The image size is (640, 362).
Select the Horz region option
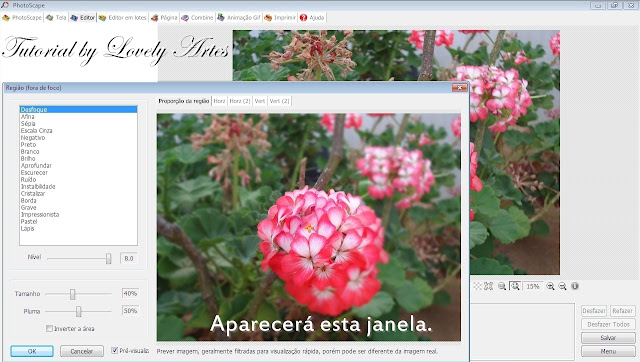219,101
